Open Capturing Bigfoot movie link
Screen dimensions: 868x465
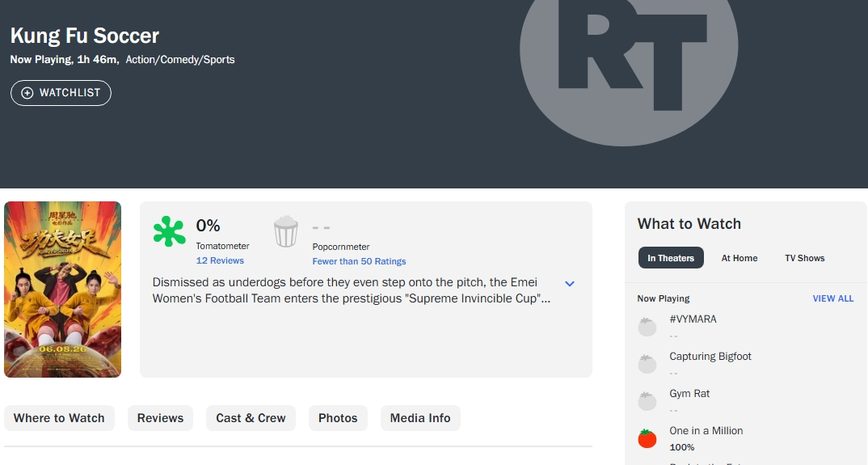710,357
